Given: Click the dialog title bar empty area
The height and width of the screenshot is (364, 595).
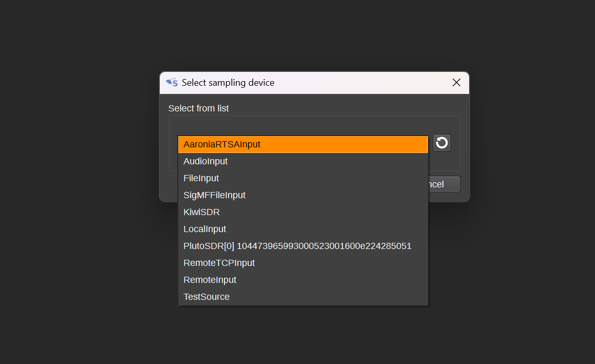Looking at the screenshot, I should (x=361, y=83).
